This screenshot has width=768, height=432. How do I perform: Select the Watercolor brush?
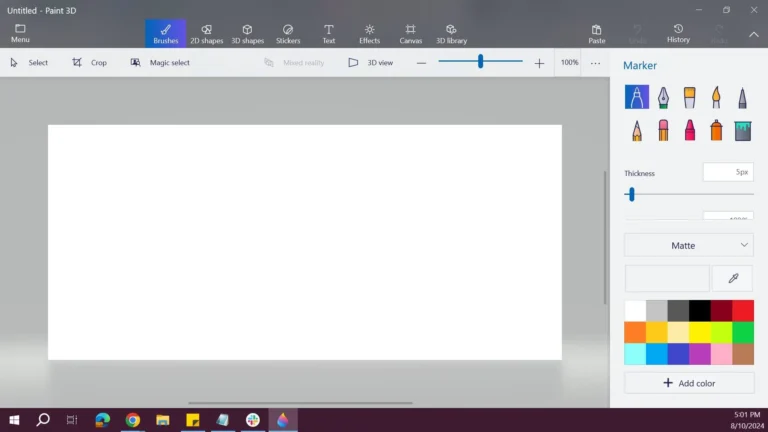coord(716,96)
